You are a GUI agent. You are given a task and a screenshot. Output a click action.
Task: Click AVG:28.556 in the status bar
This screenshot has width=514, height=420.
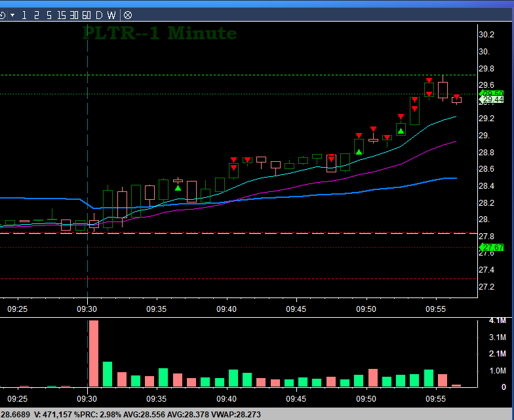coord(144,415)
